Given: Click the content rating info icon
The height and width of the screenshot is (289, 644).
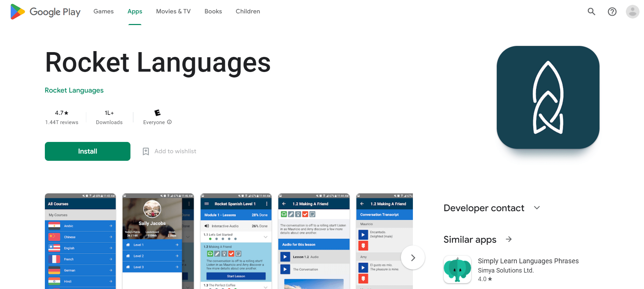Looking at the screenshot, I should coord(169,122).
